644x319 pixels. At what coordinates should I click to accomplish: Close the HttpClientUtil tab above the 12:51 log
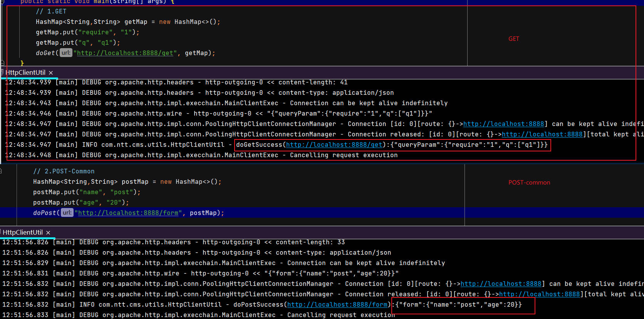[48, 232]
